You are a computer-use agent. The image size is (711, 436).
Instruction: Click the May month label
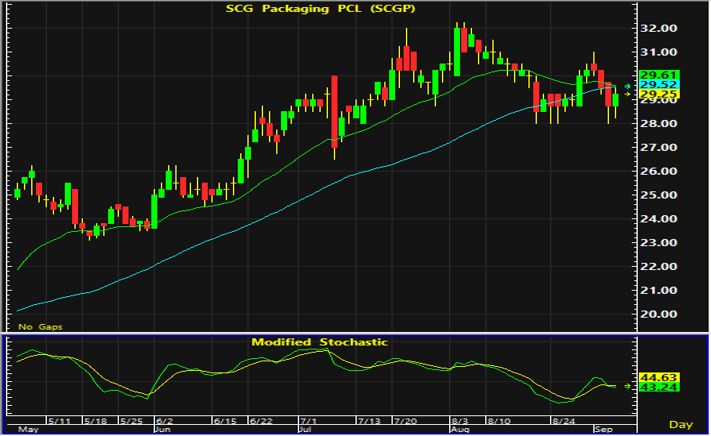tap(28, 429)
